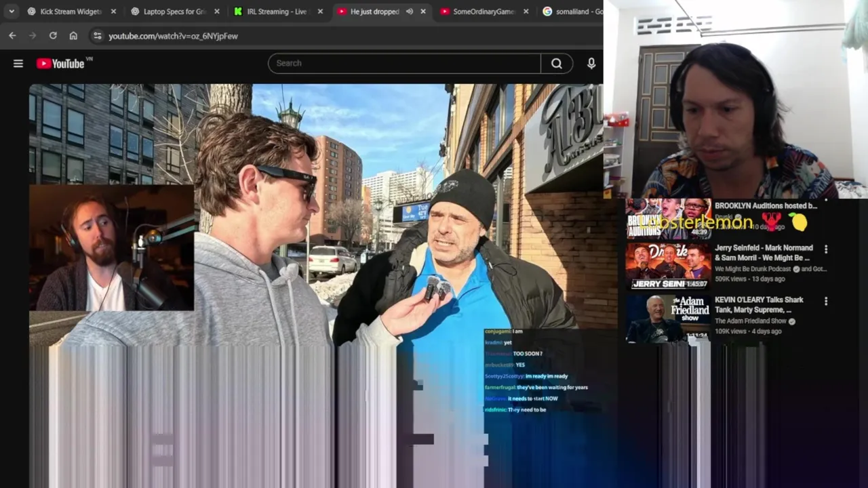Reload the page with the refresh icon
Image resolution: width=868 pixels, height=488 pixels.
click(x=53, y=36)
